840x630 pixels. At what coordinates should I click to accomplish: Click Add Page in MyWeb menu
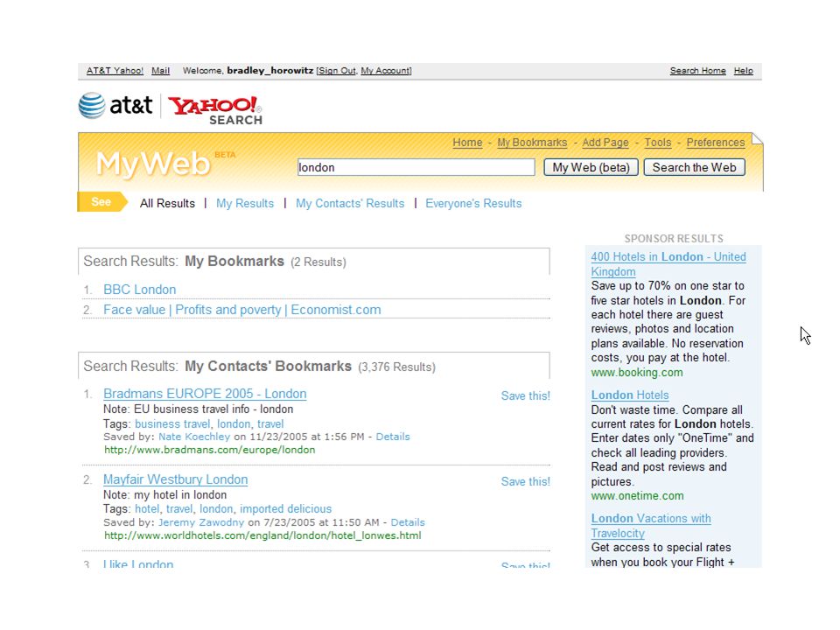pos(605,143)
